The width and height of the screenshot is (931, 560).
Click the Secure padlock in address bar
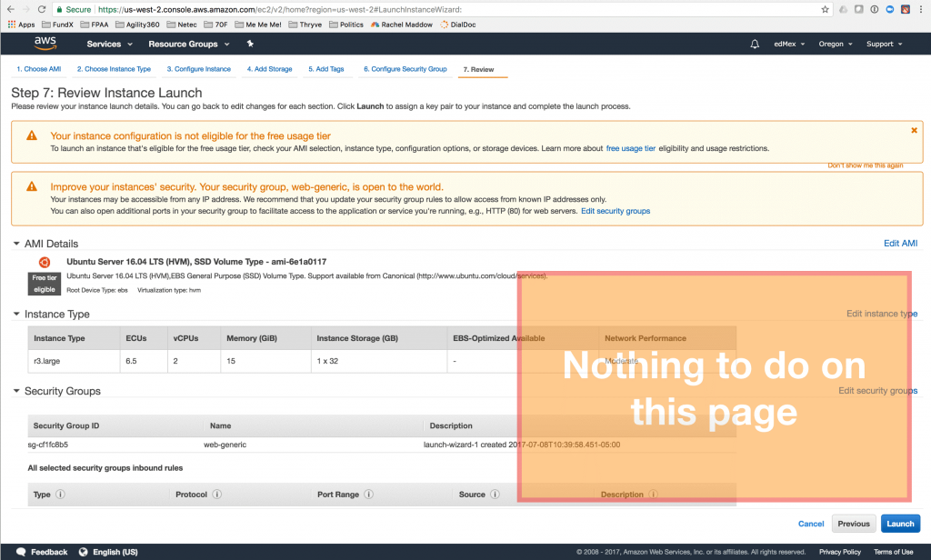(75, 9)
